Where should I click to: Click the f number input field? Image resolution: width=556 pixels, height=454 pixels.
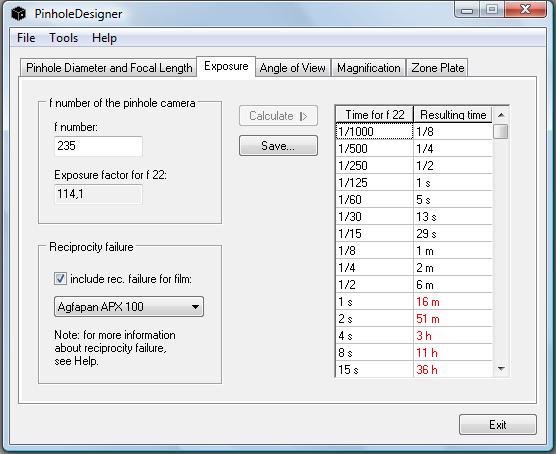98,146
